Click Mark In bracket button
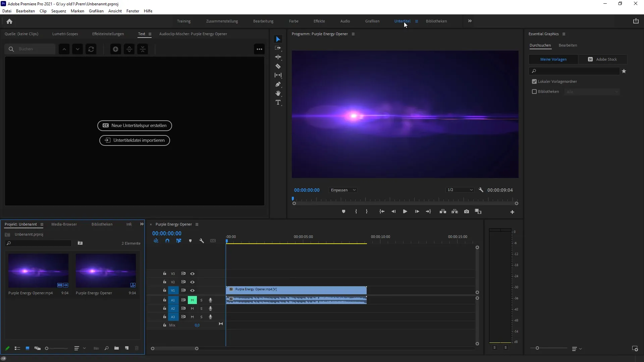 (356, 212)
